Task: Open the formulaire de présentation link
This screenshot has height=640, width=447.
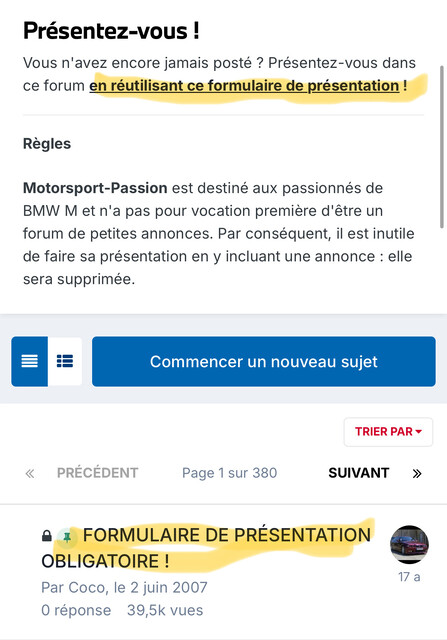Action: pos(244,86)
